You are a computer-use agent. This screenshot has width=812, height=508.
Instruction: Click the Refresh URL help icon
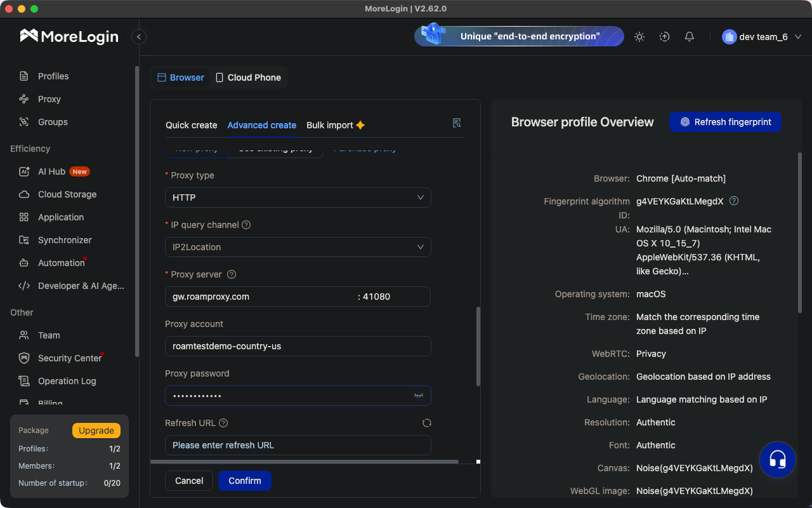[x=223, y=423]
